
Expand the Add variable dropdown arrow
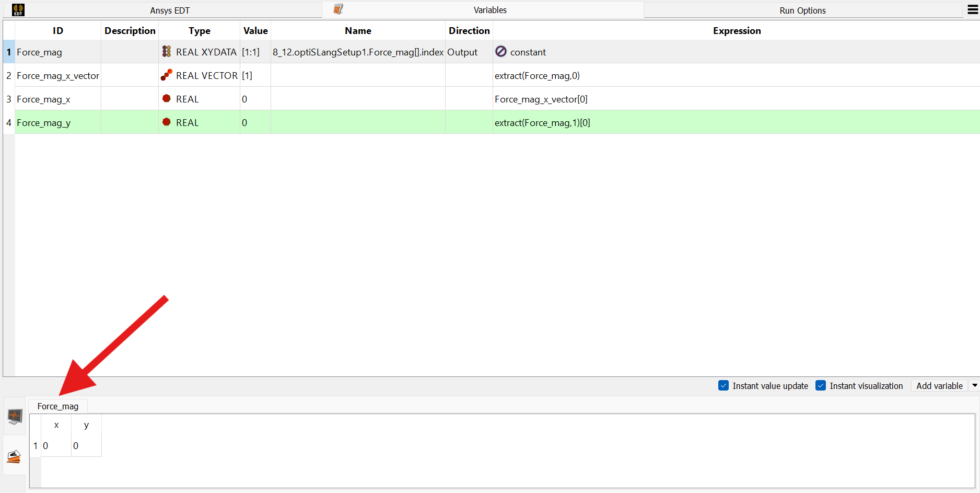pos(974,386)
